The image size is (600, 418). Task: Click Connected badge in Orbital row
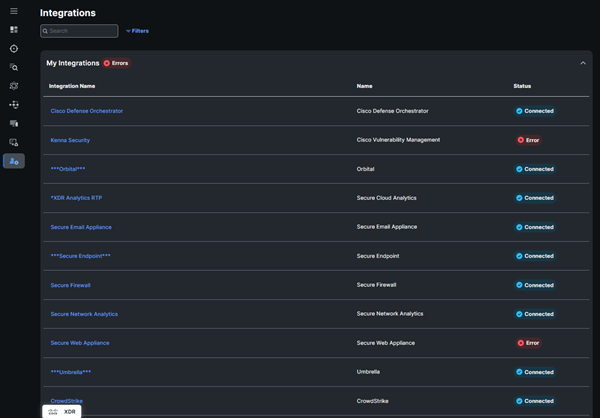[x=535, y=169]
